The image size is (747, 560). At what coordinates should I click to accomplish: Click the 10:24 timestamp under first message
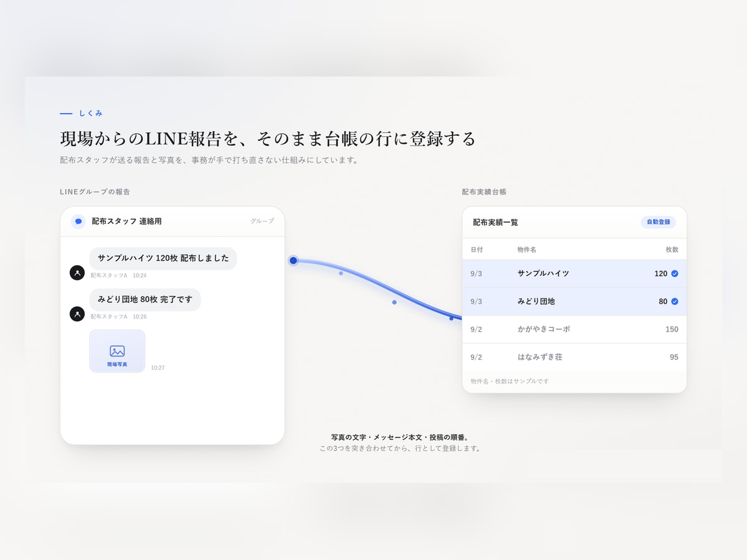coord(139,275)
